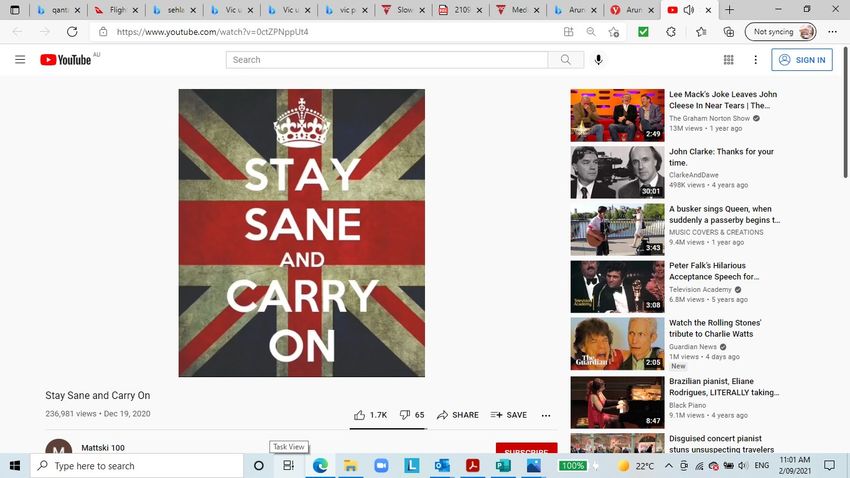Subscribe to Mattski 100 channel
850x478 pixels.
[526, 448]
